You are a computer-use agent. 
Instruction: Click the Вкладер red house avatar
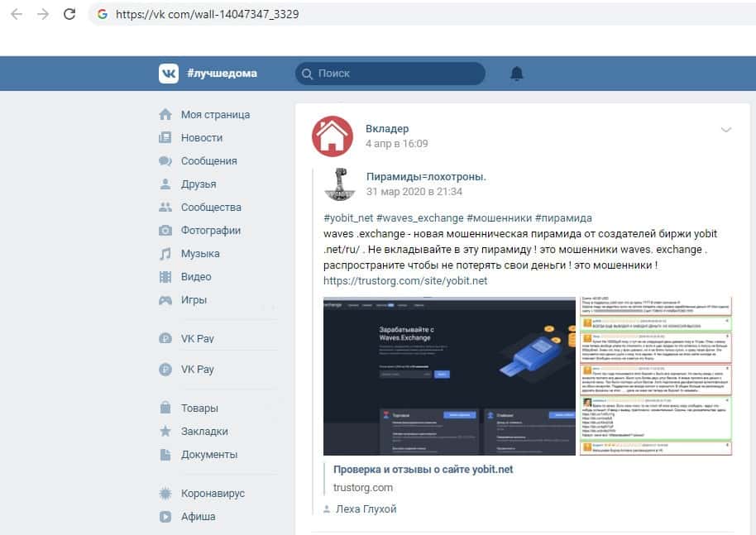pos(333,136)
